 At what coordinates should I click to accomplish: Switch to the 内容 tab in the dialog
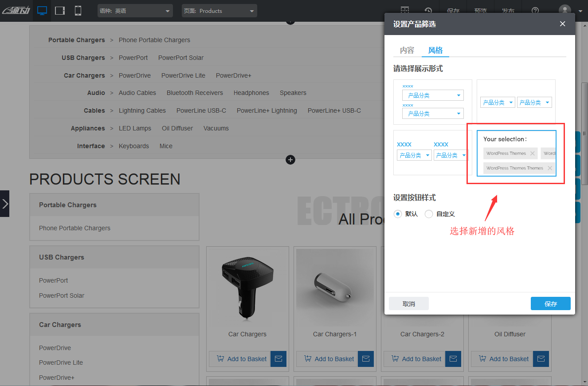[407, 50]
